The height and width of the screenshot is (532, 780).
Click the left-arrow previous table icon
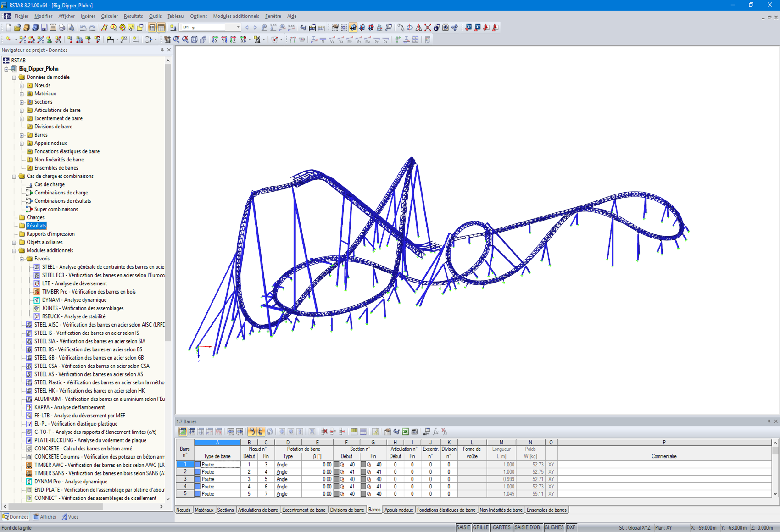pyautogui.click(x=230, y=432)
